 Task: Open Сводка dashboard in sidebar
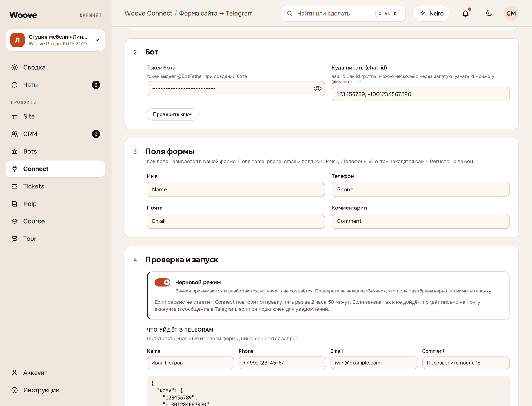55,67
